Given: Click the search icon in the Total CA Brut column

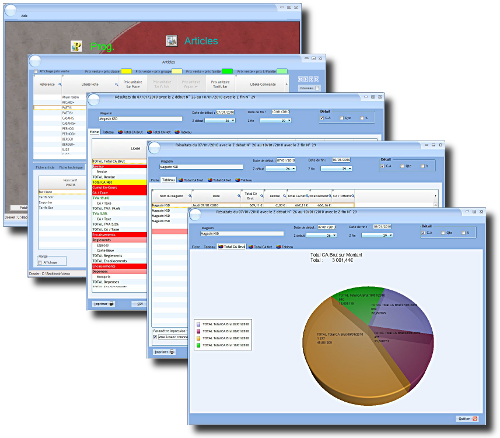Looking at the screenshot, I should 261,196.
